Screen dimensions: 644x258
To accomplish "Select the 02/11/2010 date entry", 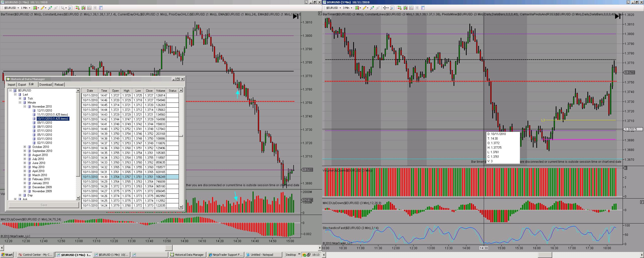I will pos(45,143).
